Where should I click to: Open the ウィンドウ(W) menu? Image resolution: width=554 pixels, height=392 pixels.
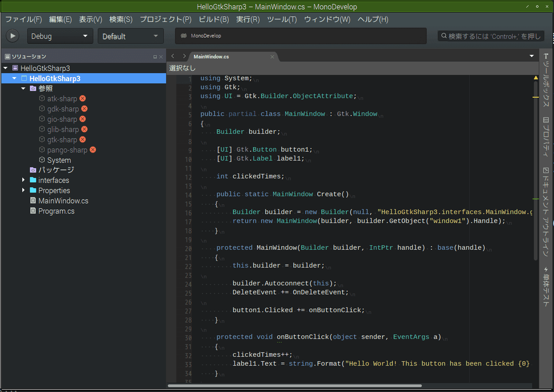(327, 19)
